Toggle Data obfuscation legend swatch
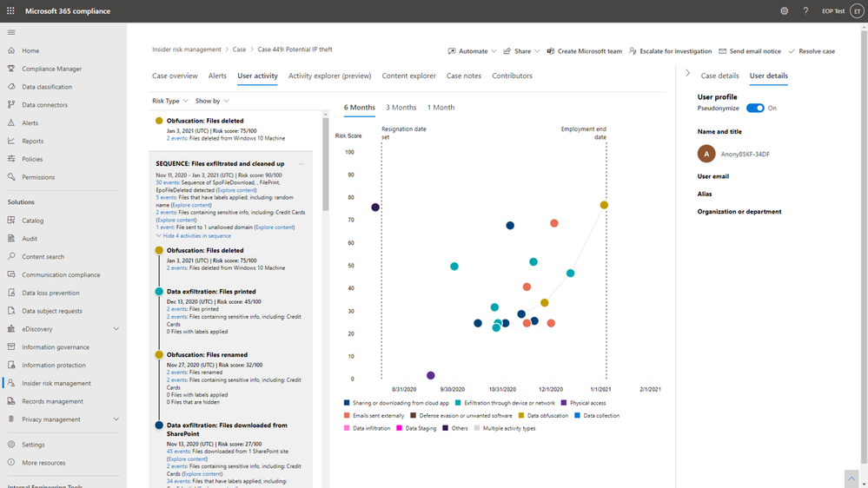The width and height of the screenshot is (868, 488). pyautogui.click(x=521, y=416)
